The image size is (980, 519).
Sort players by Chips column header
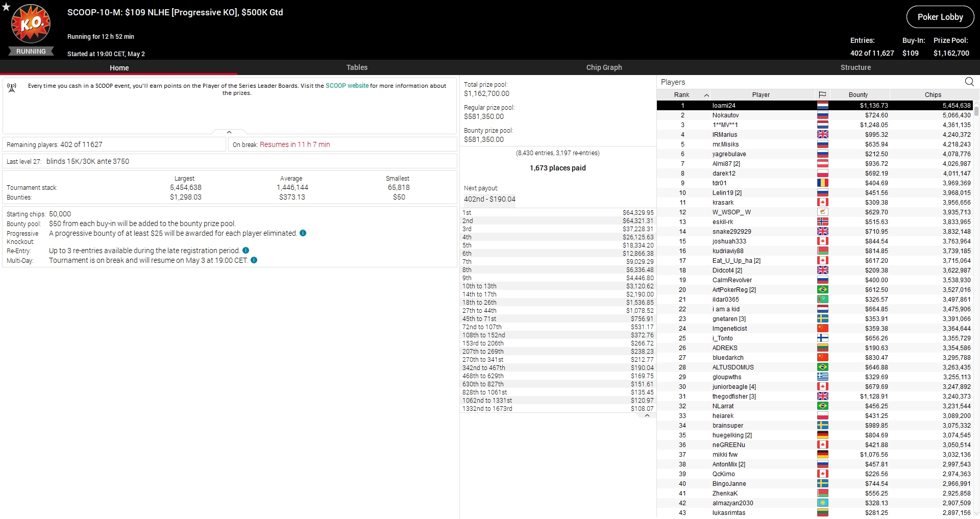tap(933, 95)
